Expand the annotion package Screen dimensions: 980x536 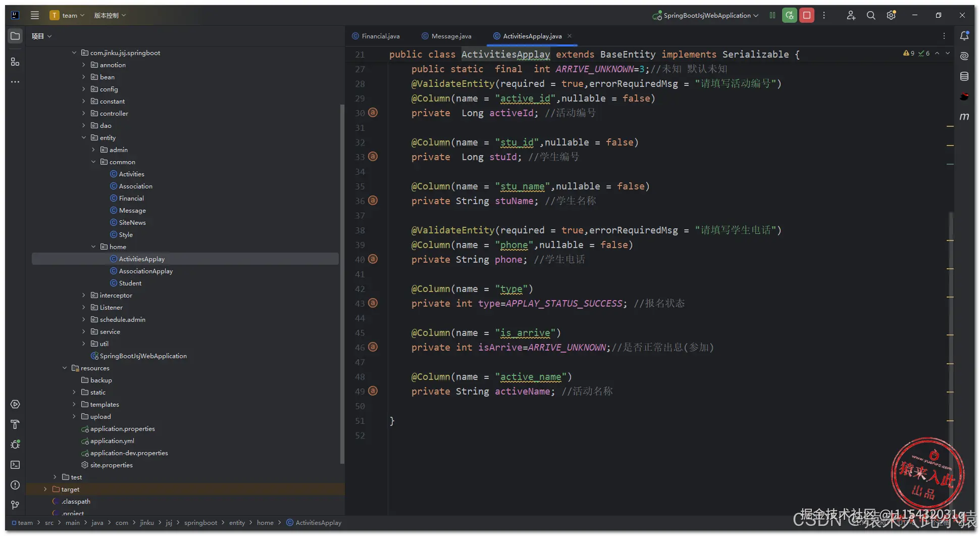tap(84, 65)
